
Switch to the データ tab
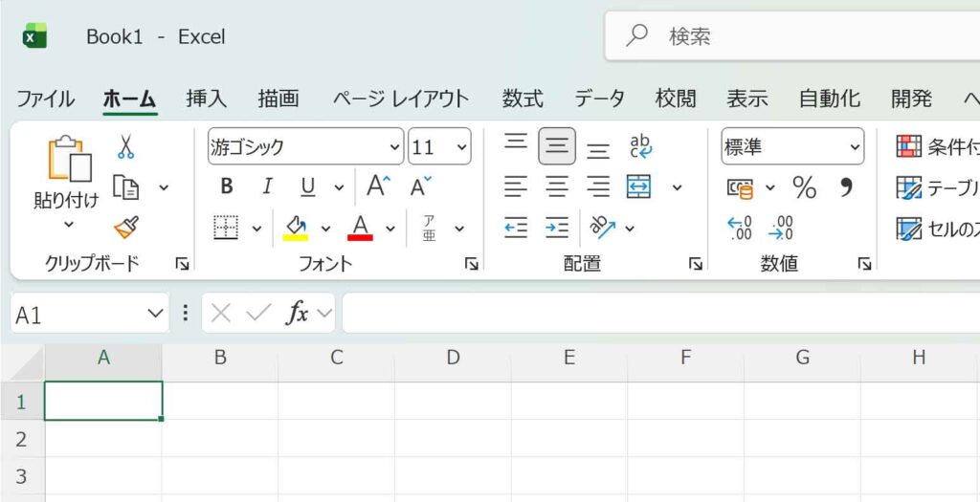click(599, 98)
